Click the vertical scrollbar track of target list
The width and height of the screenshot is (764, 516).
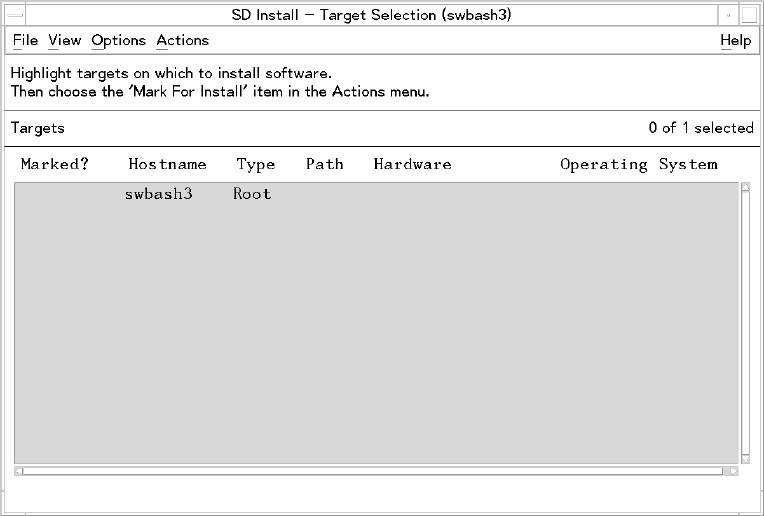(x=745, y=320)
